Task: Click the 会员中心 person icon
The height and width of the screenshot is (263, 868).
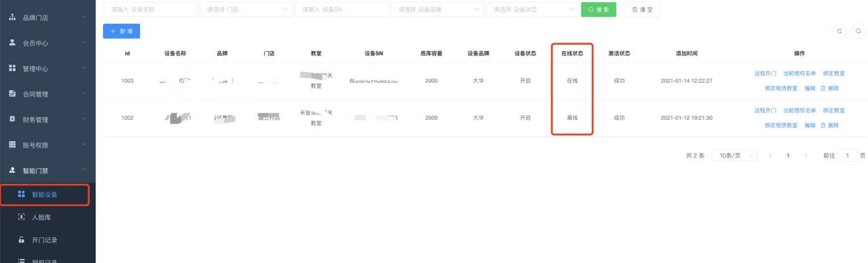Action: pyautogui.click(x=12, y=43)
